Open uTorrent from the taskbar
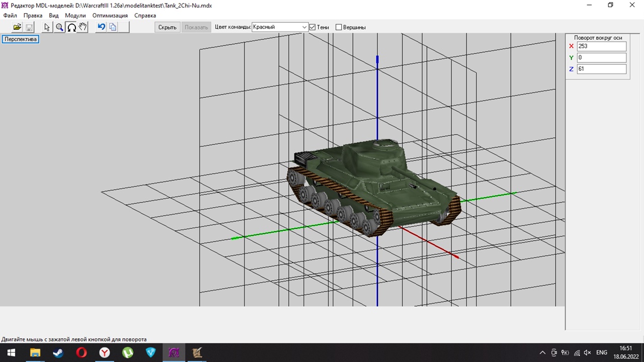The image size is (644, 362). click(127, 352)
